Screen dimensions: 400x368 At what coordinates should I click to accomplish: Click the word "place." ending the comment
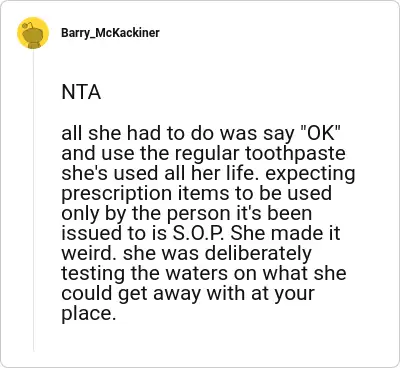click(x=89, y=314)
